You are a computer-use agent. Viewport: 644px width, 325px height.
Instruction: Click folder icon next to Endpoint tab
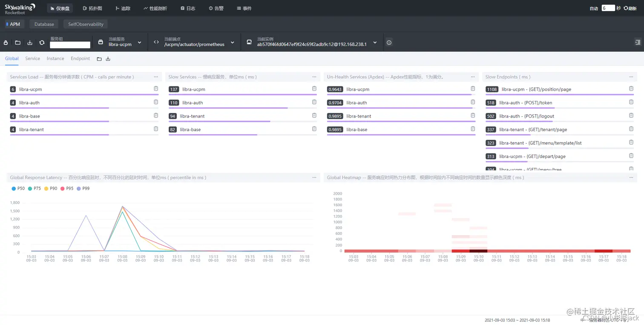(99, 59)
